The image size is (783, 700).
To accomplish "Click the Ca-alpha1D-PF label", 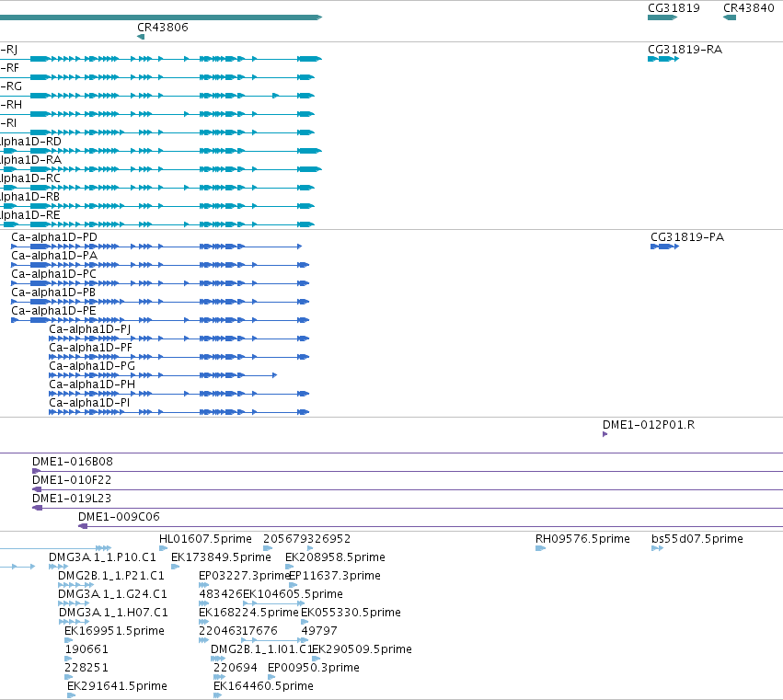I will pos(91,348).
